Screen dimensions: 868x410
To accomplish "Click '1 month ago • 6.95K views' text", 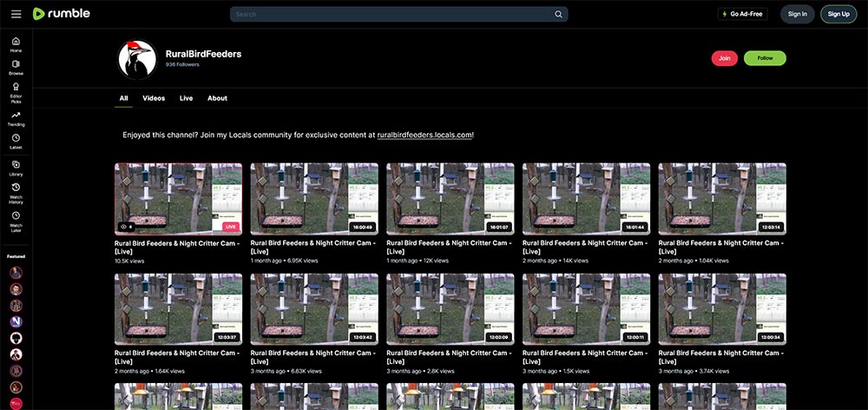I will click(x=285, y=261).
